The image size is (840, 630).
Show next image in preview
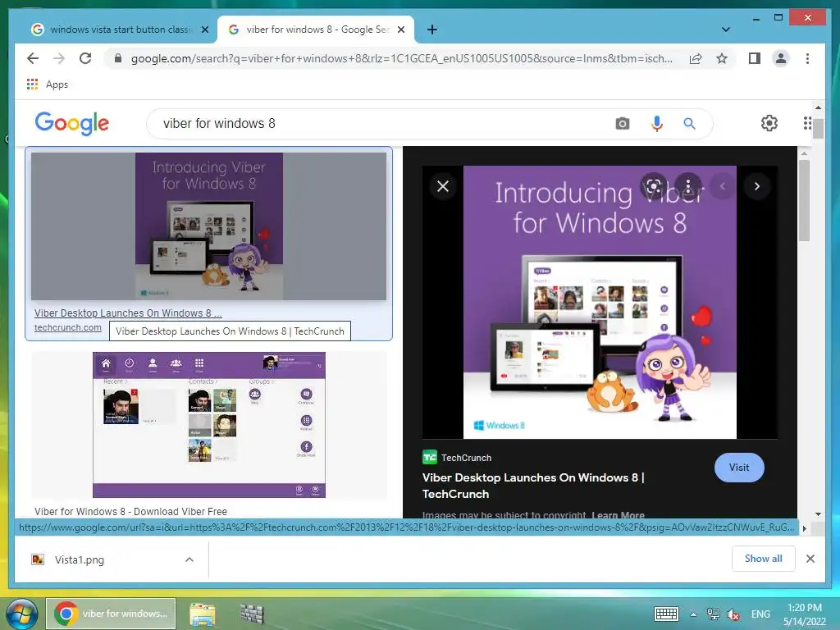[x=757, y=186]
